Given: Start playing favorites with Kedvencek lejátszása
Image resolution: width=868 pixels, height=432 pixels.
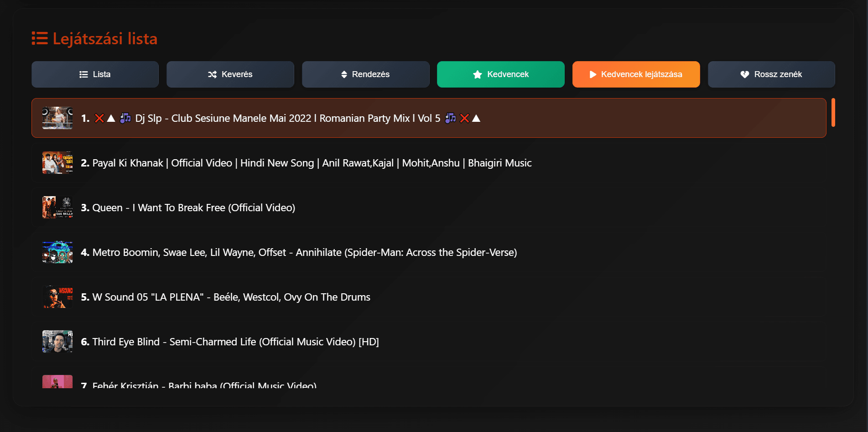Looking at the screenshot, I should (x=636, y=74).
